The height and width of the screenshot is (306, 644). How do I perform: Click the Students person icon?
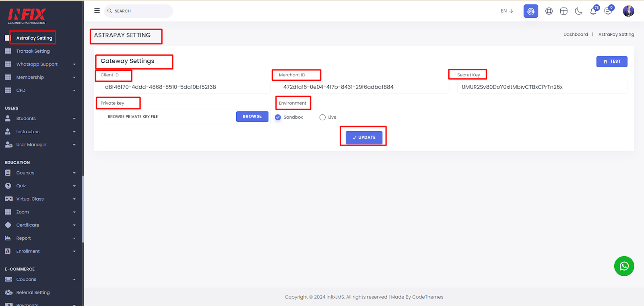8,119
